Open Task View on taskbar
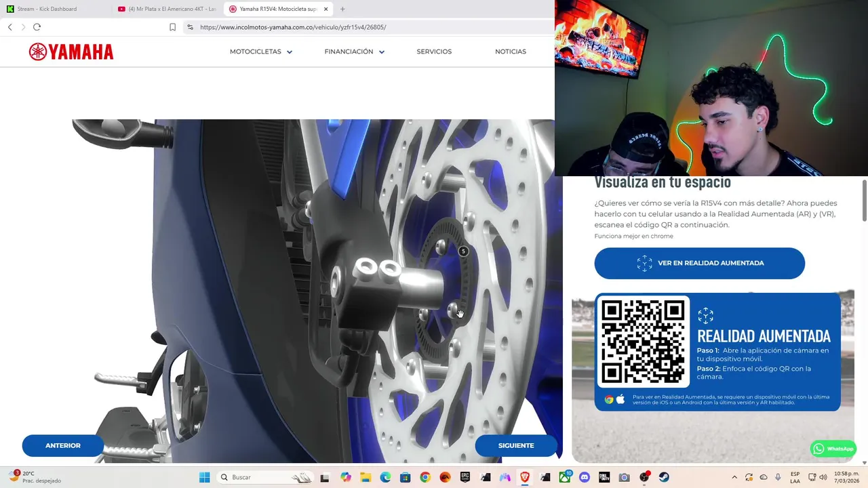 coord(324,477)
